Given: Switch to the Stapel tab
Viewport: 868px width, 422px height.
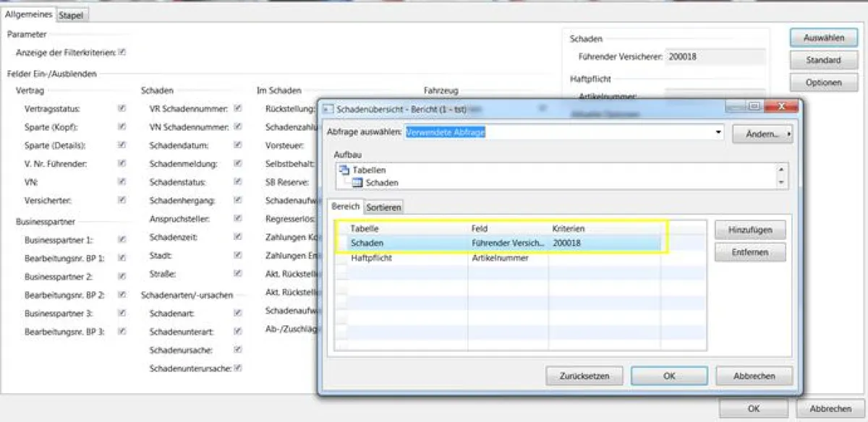Looking at the screenshot, I should click(x=71, y=15).
